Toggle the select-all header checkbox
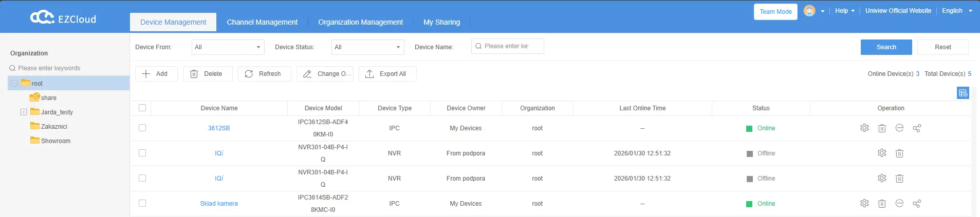 click(x=142, y=108)
